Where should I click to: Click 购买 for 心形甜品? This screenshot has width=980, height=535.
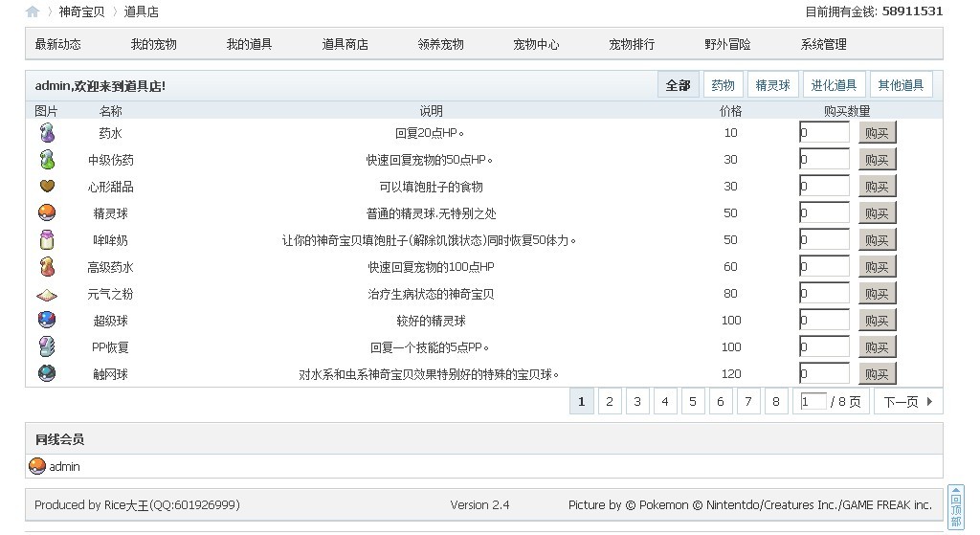(877, 187)
